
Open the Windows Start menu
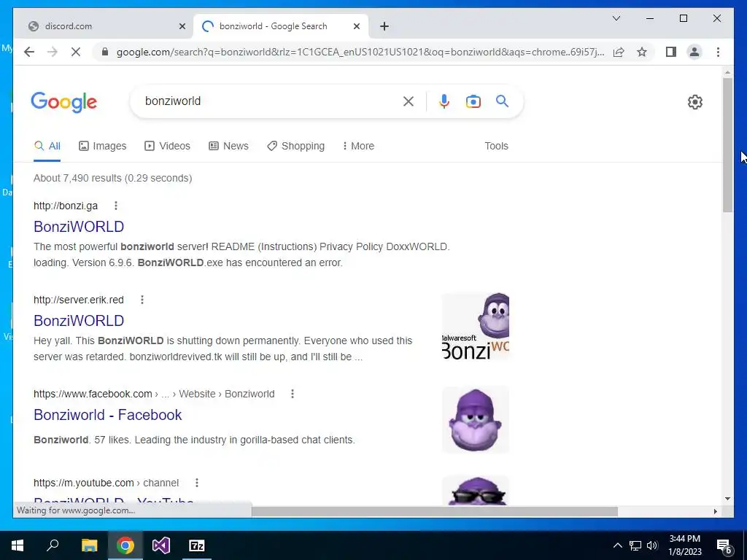(x=18, y=545)
